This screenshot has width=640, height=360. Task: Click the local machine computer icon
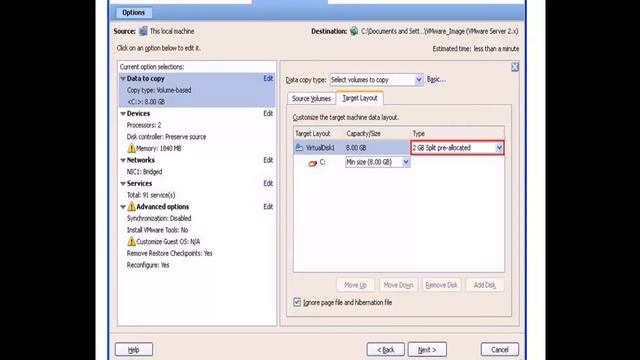pos(143,31)
